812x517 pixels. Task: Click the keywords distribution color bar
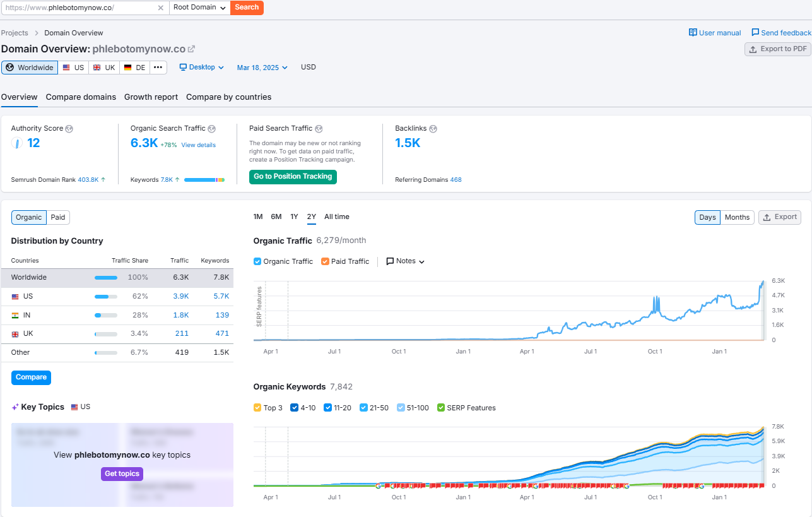click(204, 180)
